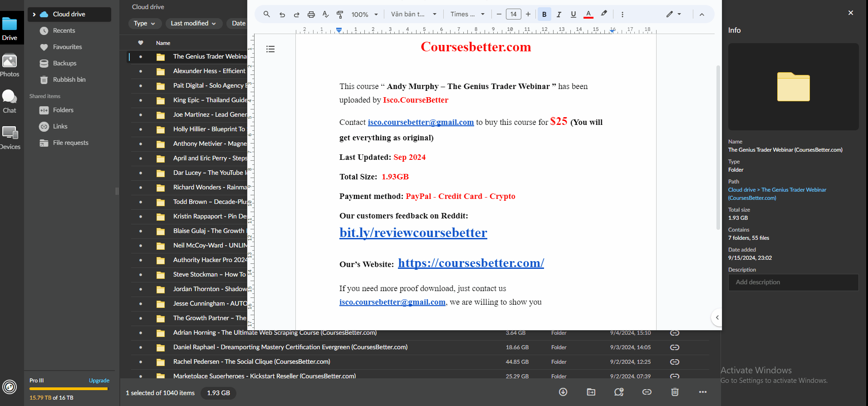The image size is (868, 406).
Task: Select the paint format roller icon
Action: (340, 15)
